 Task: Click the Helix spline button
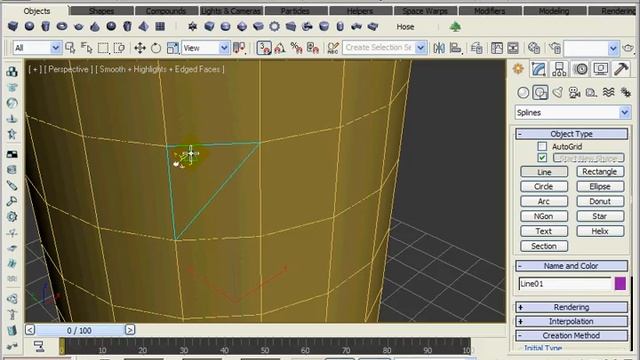pyautogui.click(x=600, y=231)
